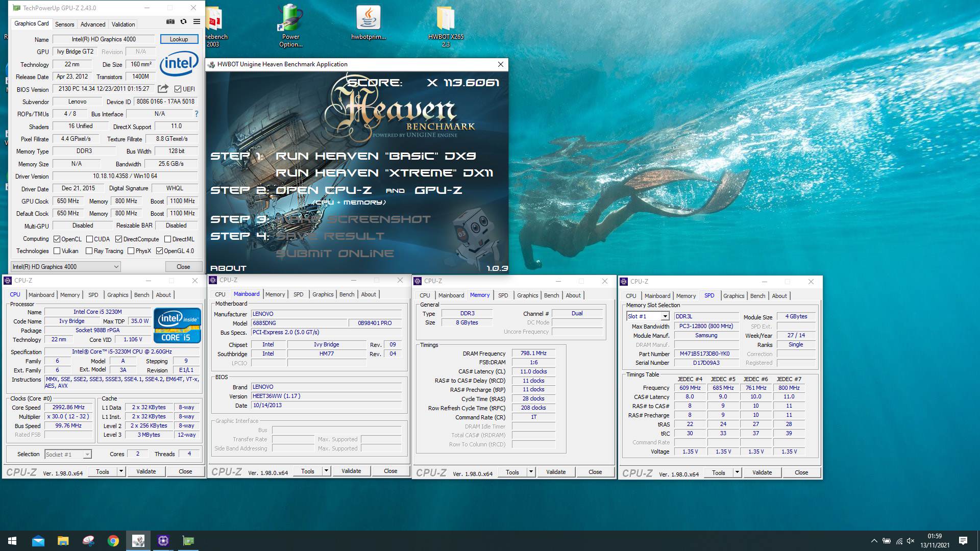Toggle the DirectML checkbox
The width and height of the screenshot is (980, 551).
(167, 239)
